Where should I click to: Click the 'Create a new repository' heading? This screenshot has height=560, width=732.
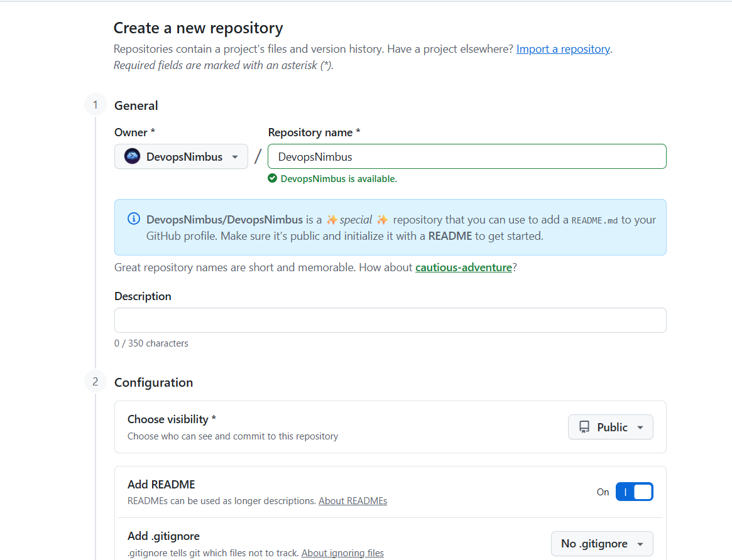pyautogui.click(x=198, y=28)
